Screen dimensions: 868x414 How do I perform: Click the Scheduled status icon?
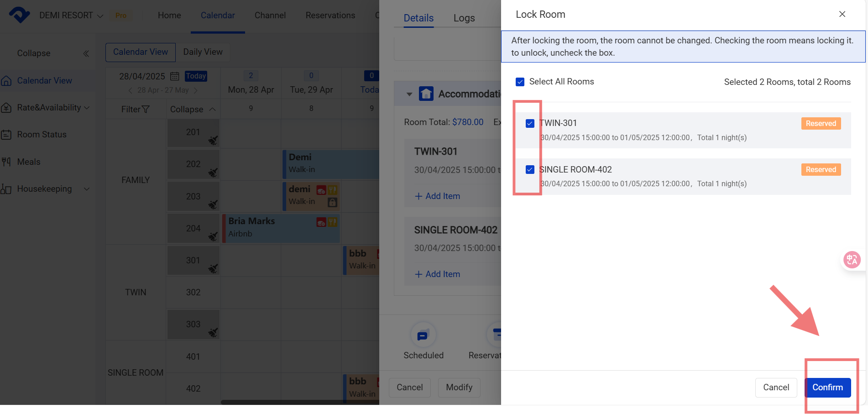[x=423, y=335]
